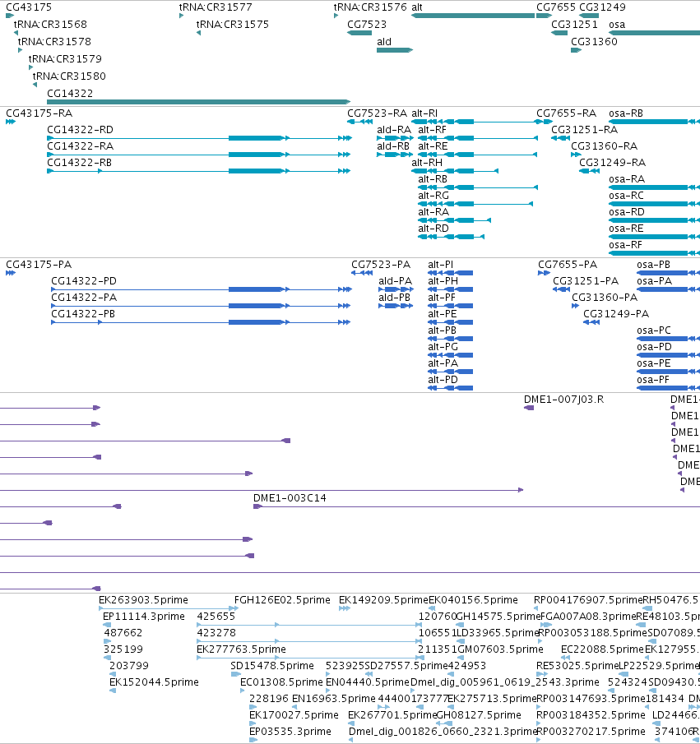Viewport: 700px width, 744px height.
Task: Click the CG31360-RA transcript label
Action: click(x=604, y=146)
